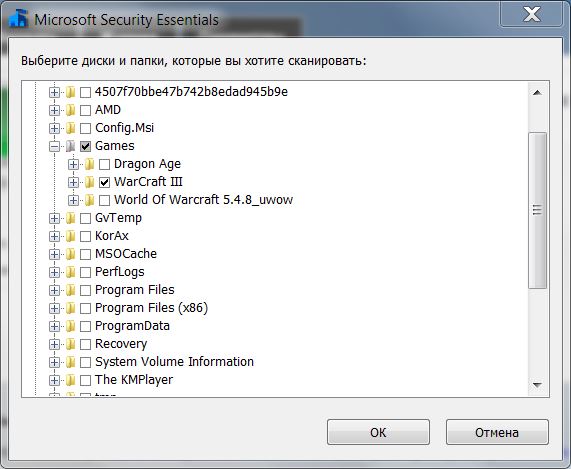This screenshot has width=571, height=469.
Task: Click the Program Files folder icon
Action: (71, 290)
